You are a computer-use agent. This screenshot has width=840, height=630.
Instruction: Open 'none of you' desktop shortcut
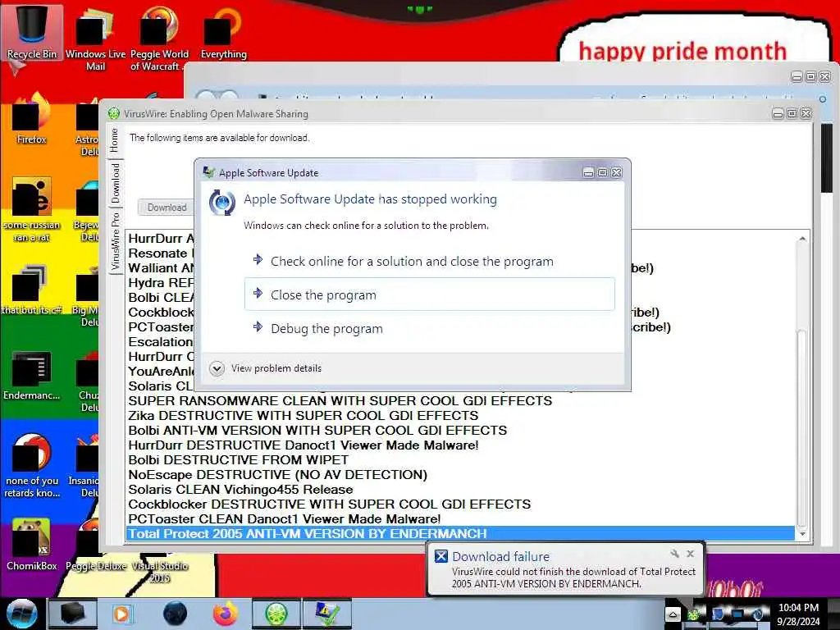pyautogui.click(x=31, y=466)
